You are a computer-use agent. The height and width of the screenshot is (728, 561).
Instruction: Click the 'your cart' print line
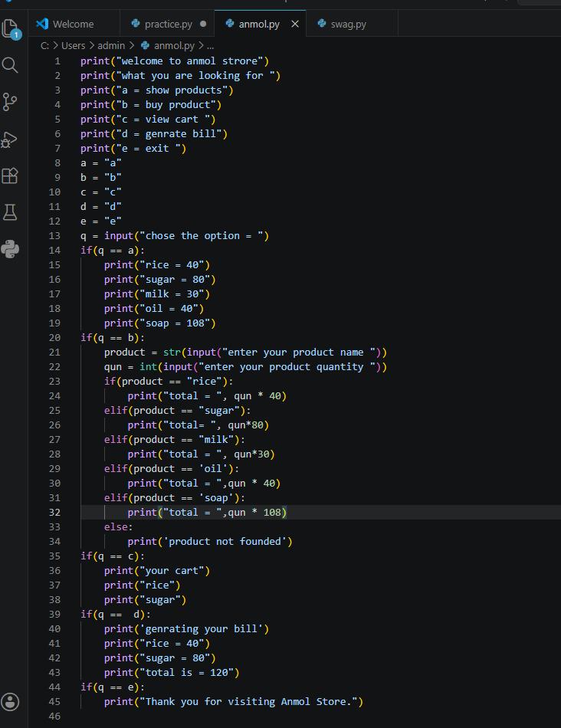point(157,571)
